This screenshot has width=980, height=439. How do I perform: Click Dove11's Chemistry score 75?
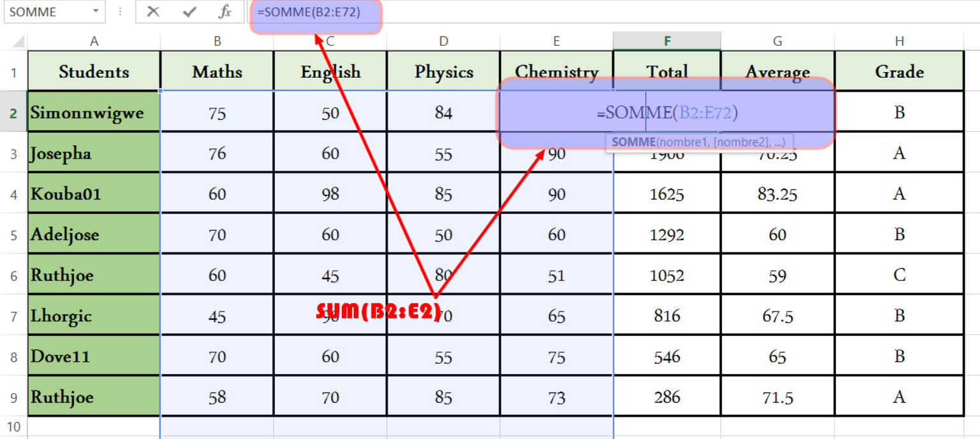[557, 356]
